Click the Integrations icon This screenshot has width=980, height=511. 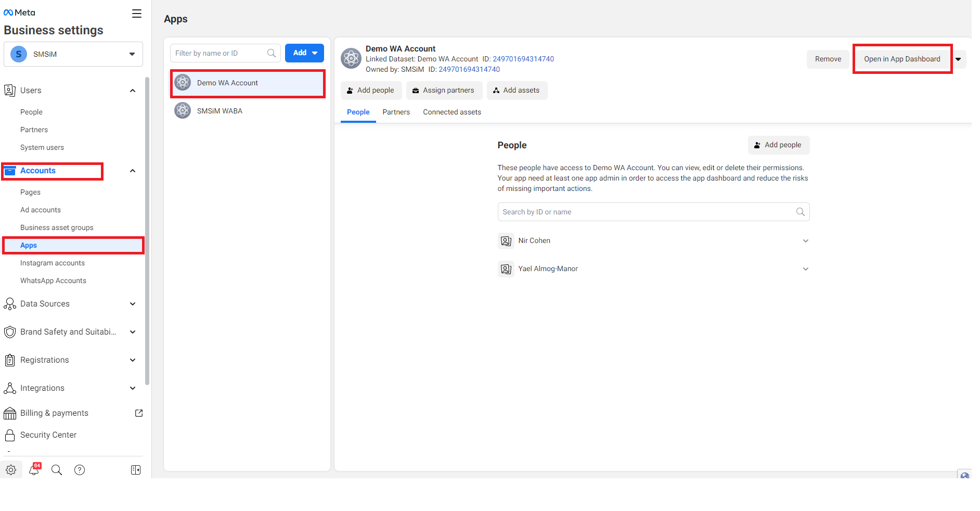10,388
